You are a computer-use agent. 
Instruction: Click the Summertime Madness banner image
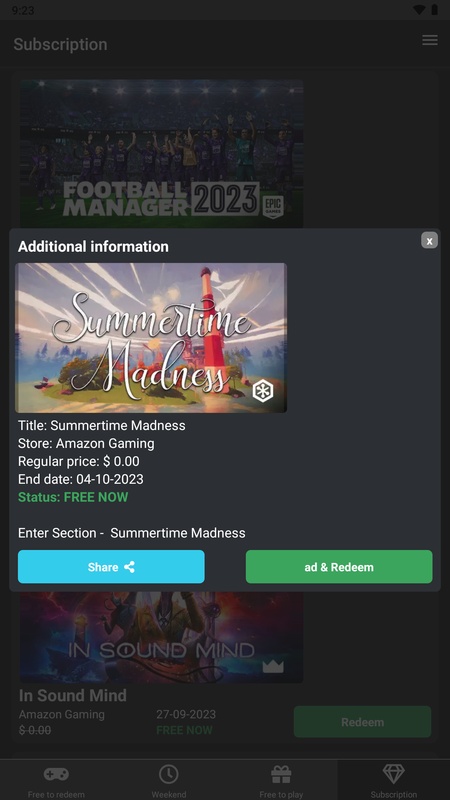(151, 338)
